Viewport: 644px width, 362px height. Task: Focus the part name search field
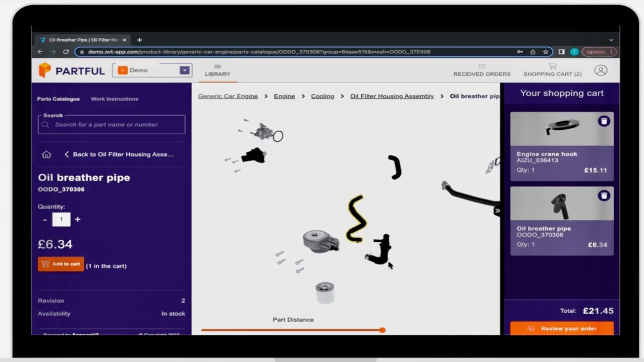click(x=112, y=125)
